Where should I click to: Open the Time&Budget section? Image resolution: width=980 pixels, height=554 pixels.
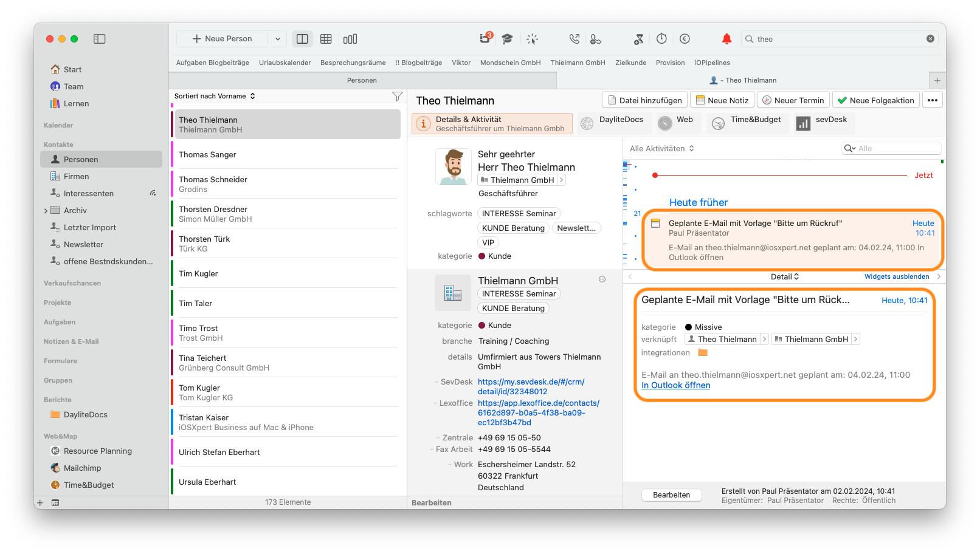748,123
